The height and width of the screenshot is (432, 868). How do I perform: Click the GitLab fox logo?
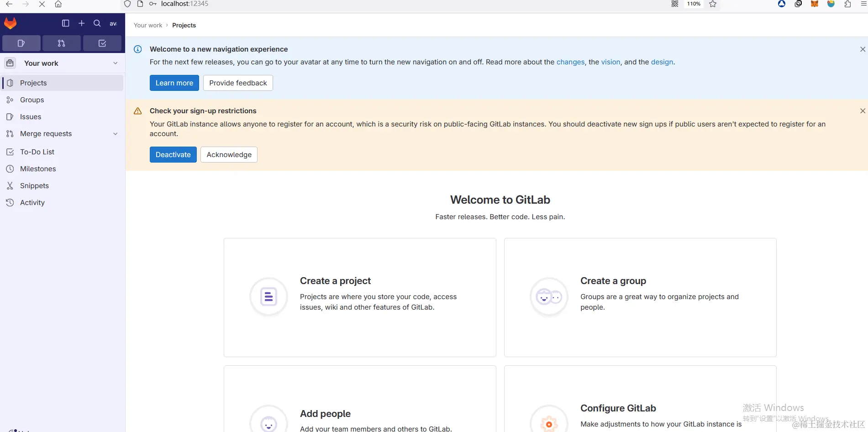(10, 23)
